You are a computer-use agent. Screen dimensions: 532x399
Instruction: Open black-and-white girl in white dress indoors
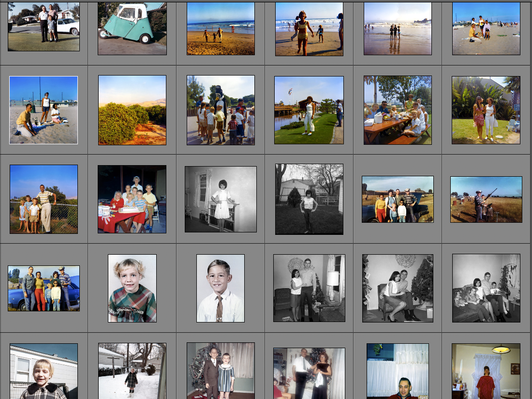[x=221, y=199]
